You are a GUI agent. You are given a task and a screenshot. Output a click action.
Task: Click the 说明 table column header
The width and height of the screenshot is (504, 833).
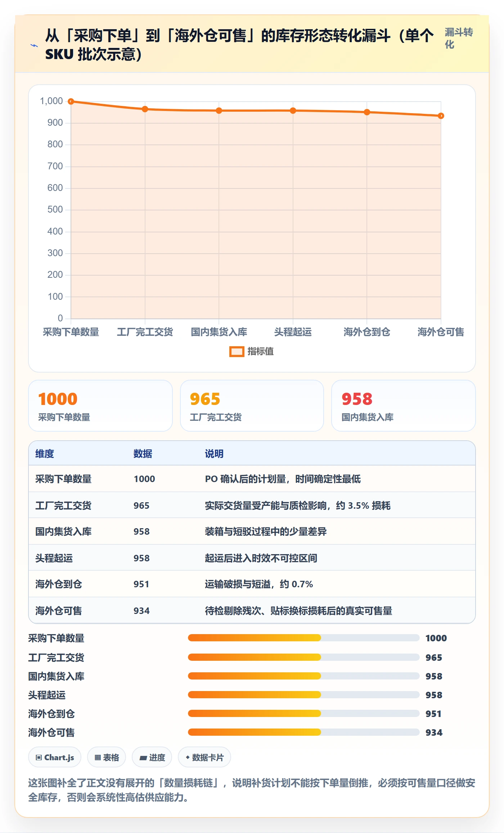click(x=214, y=454)
